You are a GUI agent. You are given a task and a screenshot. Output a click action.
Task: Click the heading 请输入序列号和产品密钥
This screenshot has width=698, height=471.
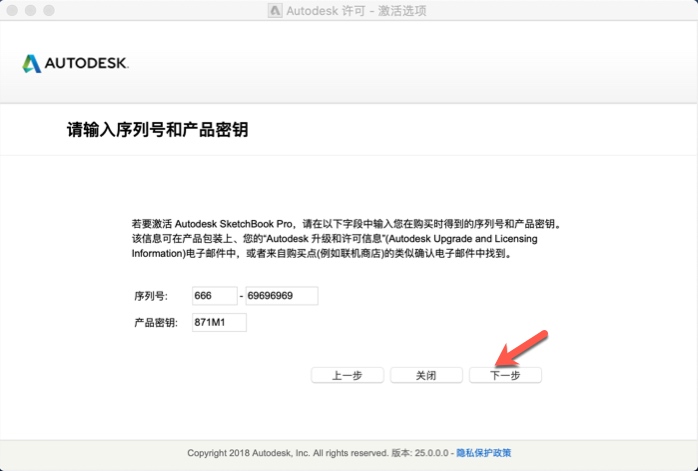coord(157,130)
